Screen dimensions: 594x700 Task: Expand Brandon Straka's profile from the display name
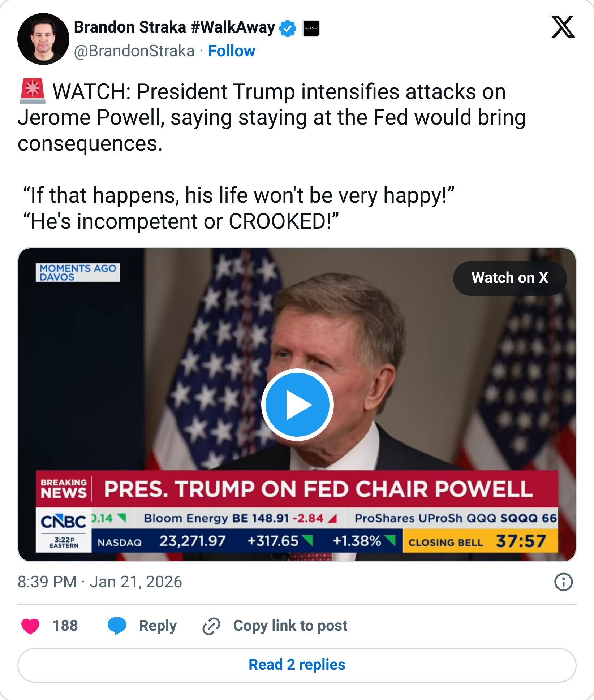click(173, 26)
